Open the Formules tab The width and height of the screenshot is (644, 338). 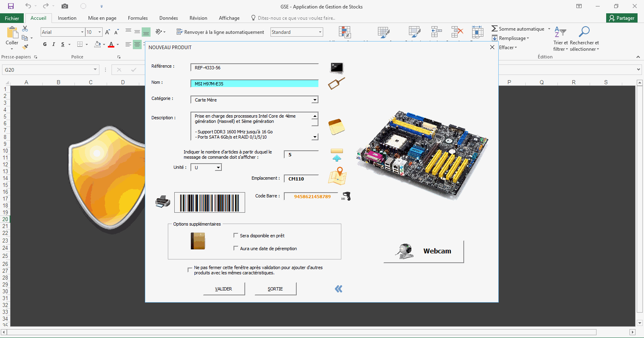pos(138,18)
